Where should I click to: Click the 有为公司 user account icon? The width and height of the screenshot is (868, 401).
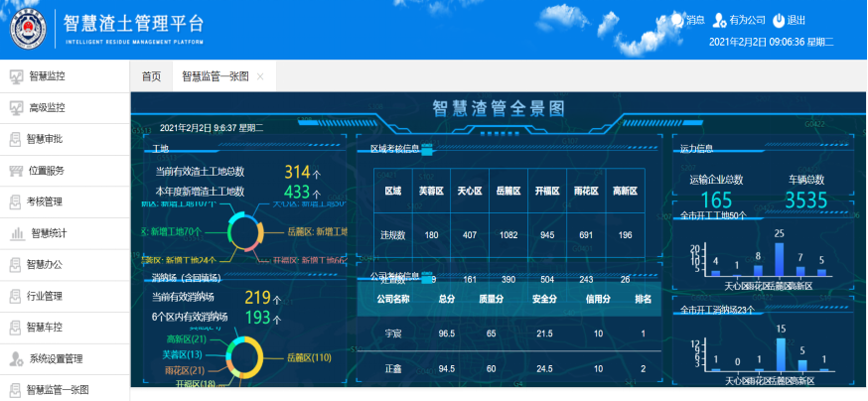[x=722, y=20]
